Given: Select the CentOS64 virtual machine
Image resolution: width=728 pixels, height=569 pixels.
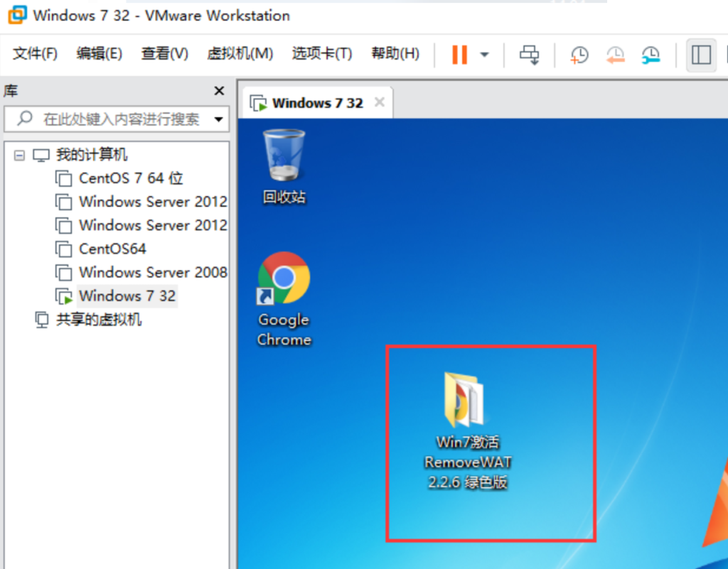Looking at the screenshot, I should (x=112, y=249).
